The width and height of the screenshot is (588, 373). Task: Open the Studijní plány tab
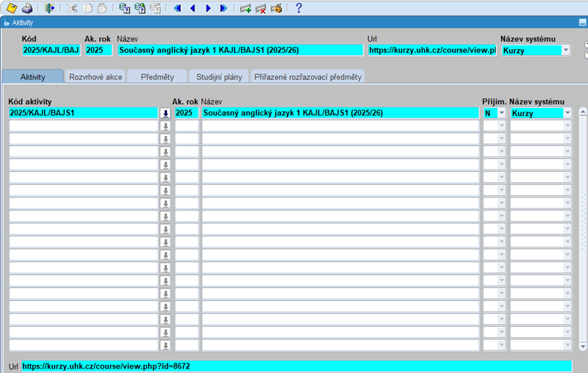tap(218, 76)
